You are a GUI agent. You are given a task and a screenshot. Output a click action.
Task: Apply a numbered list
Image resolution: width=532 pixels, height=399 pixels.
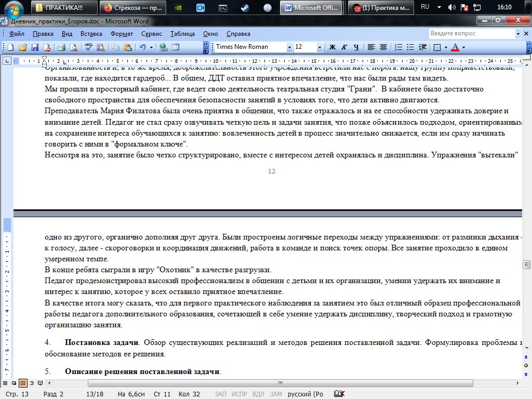pyautogui.click(x=398, y=47)
